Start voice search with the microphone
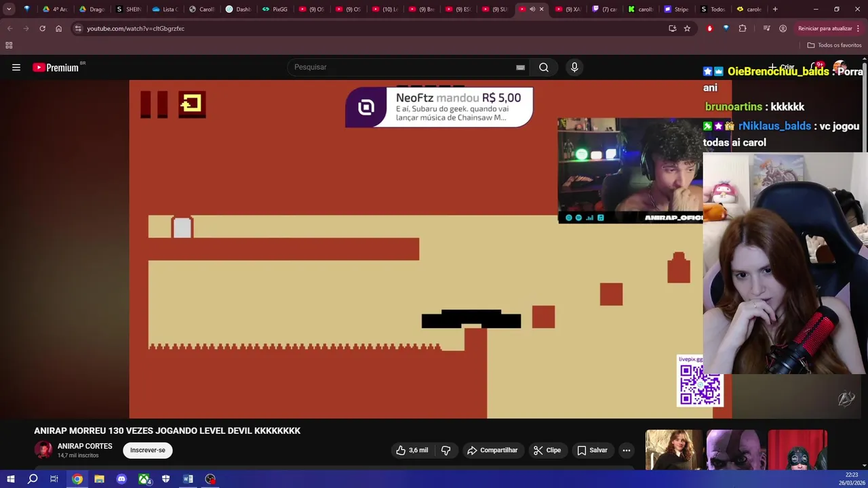 point(574,67)
